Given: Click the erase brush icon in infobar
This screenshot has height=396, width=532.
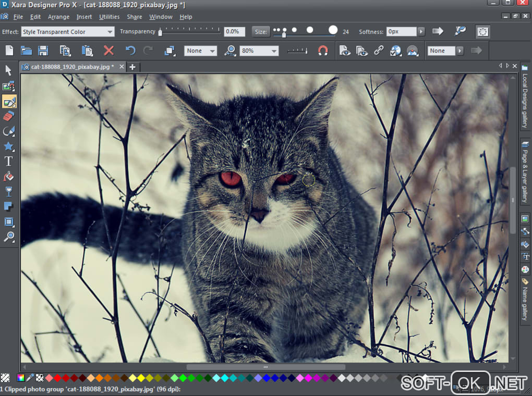Looking at the screenshot, I should point(460,31).
